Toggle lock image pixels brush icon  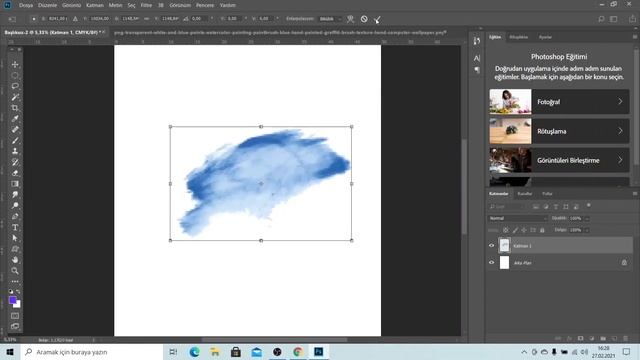click(515, 230)
